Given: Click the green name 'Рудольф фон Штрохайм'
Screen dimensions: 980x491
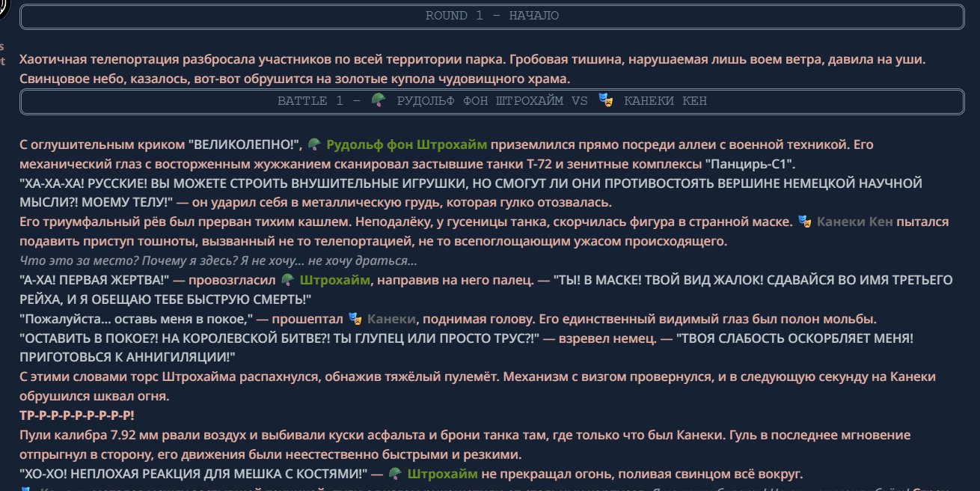Looking at the screenshot, I should coord(406,144).
